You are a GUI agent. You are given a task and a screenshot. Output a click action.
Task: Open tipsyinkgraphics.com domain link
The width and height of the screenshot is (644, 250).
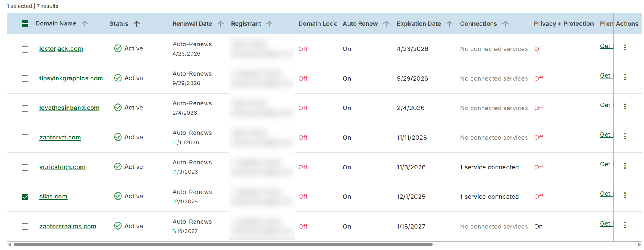(71, 78)
